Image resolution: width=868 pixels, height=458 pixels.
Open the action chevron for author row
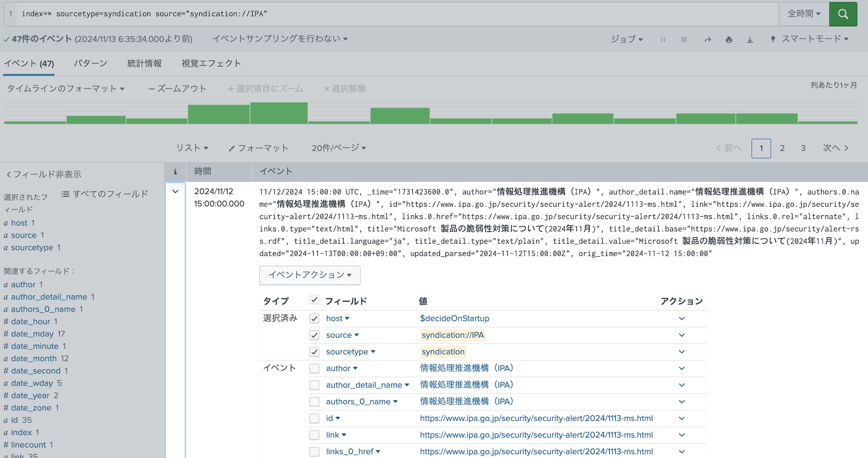tap(682, 369)
